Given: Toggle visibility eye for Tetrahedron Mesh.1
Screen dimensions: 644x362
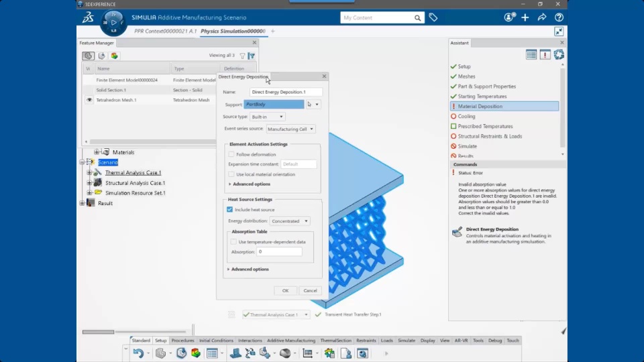Looking at the screenshot, I should 89,100.
